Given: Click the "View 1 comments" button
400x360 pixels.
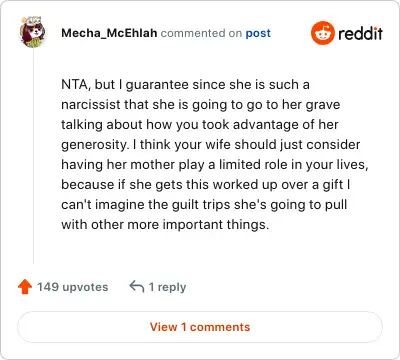Looking at the screenshot, I should click(x=200, y=327).
